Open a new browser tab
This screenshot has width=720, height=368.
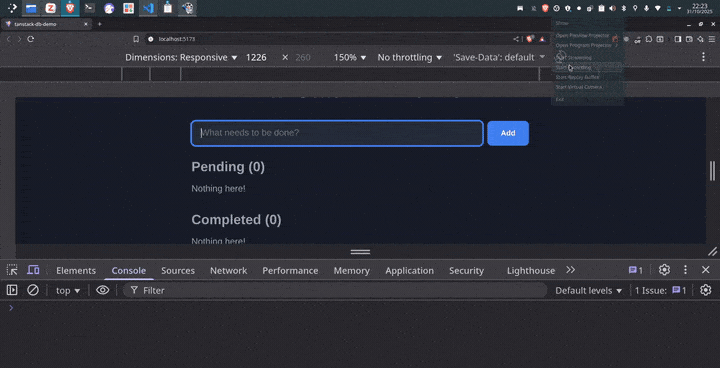(x=99, y=24)
